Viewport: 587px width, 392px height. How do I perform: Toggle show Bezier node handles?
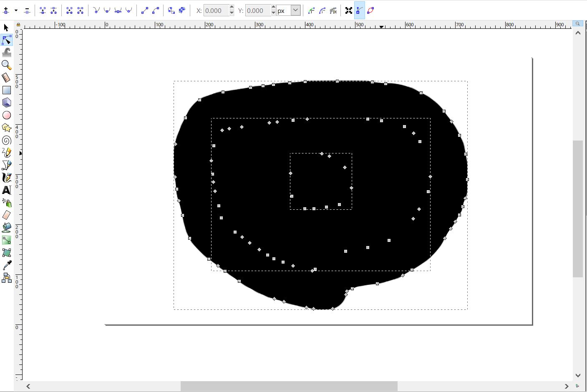click(360, 10)
